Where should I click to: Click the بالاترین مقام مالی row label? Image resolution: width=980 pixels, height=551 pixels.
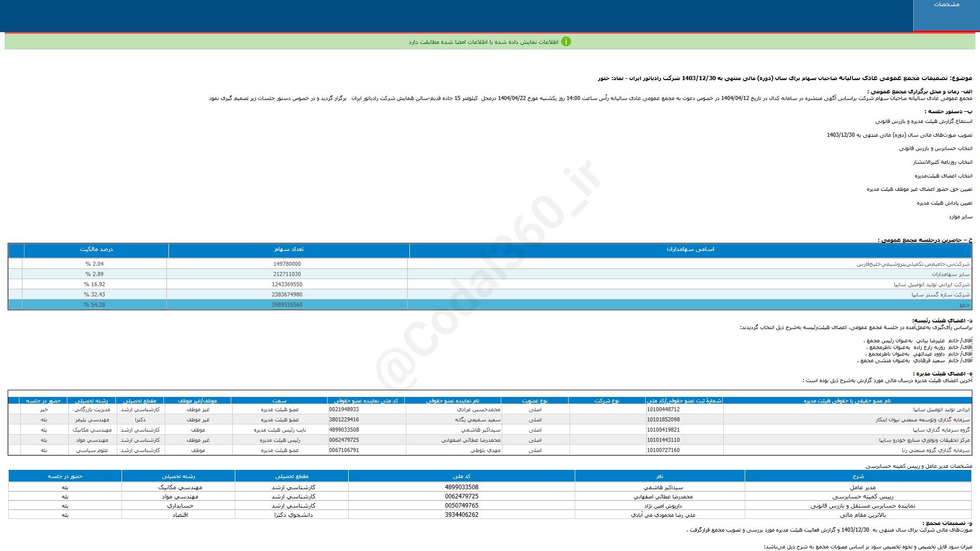click(x=863, y=515)
